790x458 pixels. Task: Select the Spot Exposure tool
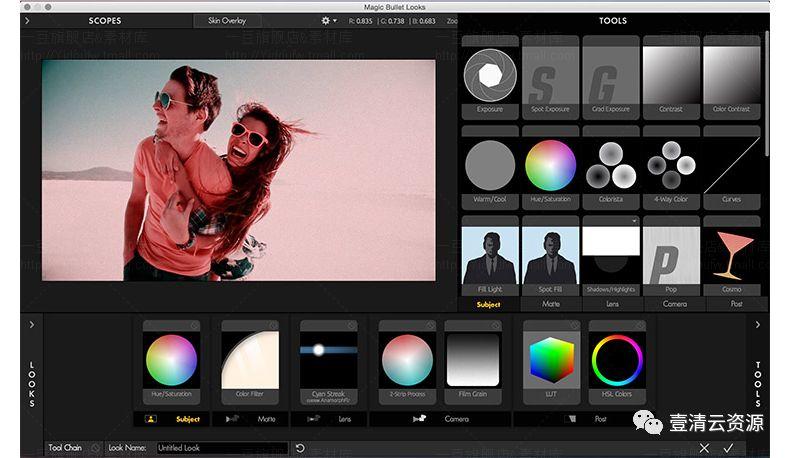point(550,78)
